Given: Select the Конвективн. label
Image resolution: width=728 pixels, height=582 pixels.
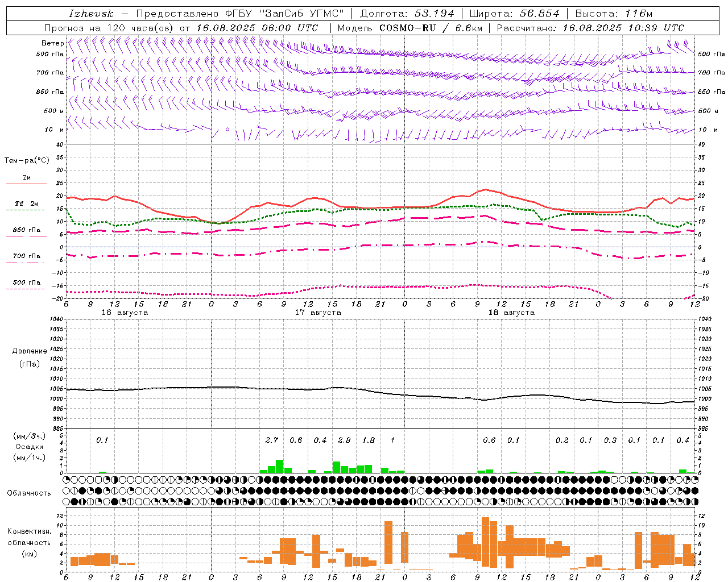Looking at the screenshot, I should tap(29, 531).
